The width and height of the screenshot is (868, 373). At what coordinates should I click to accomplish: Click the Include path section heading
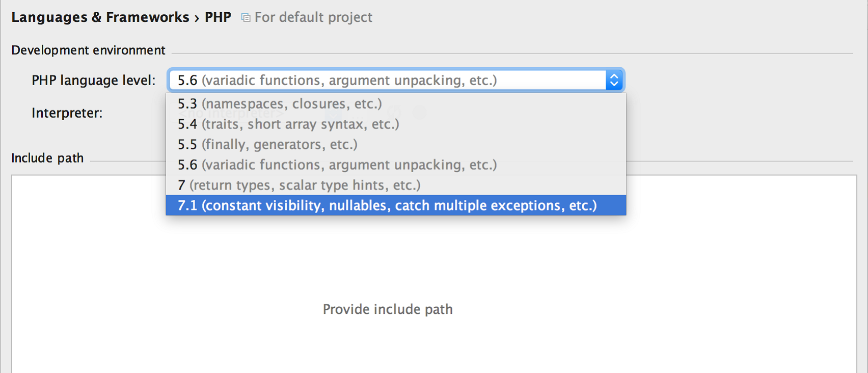[47, 158]
